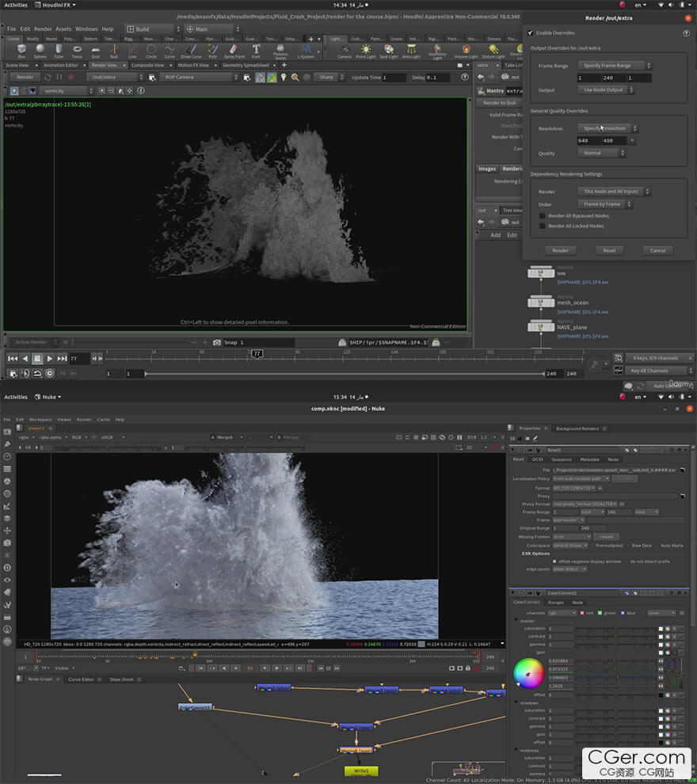Select the Null shelf tool in Houdini
This screenshot has width=697, height=784.
(x=114, y=51)
